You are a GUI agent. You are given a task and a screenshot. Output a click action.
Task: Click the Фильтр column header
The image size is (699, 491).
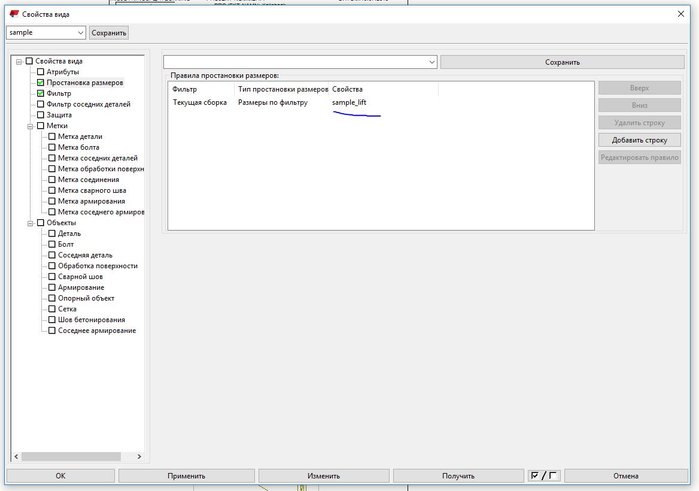click(x=202, y=89)
